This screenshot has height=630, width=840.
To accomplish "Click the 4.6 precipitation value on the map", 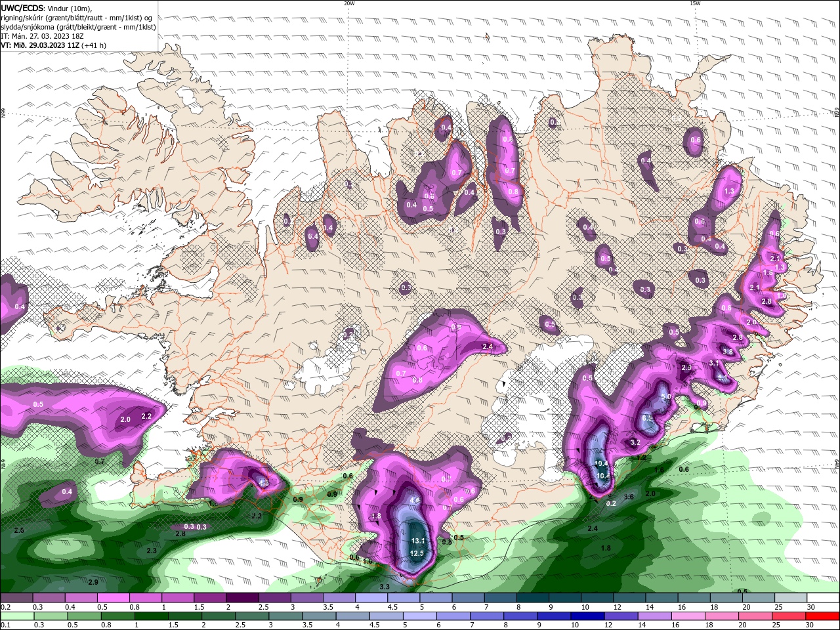I will click(x=414, y=500).
